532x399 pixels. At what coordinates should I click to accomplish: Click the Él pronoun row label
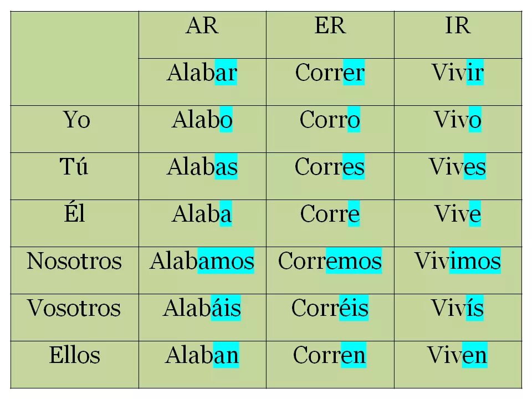click(x=74, y=213)
